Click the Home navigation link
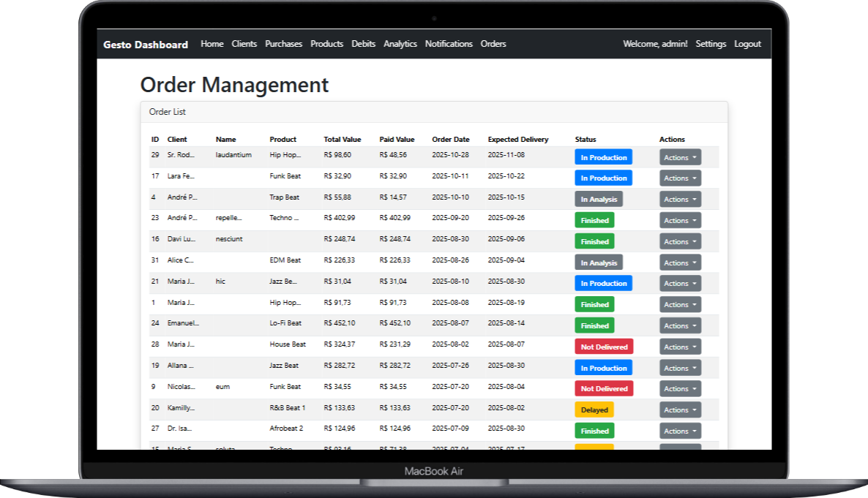868x498 pixels. tap(212, 44)
